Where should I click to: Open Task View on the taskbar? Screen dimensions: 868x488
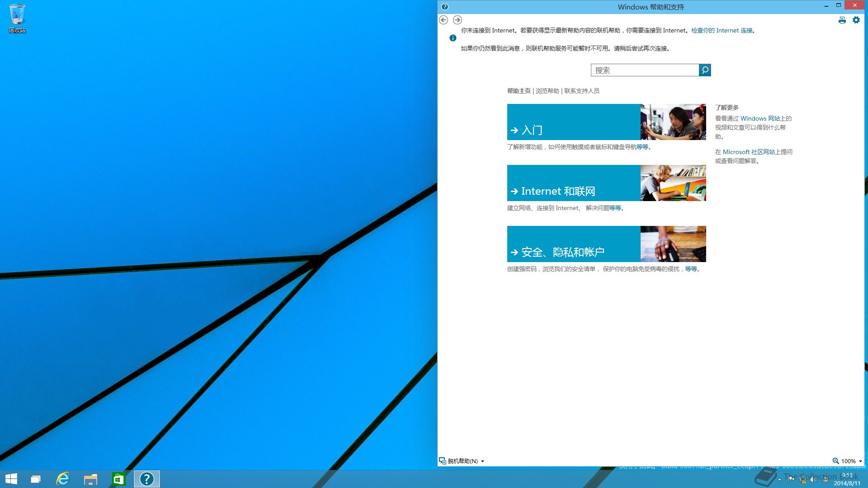pyautogui.click(x=36, y=479)
